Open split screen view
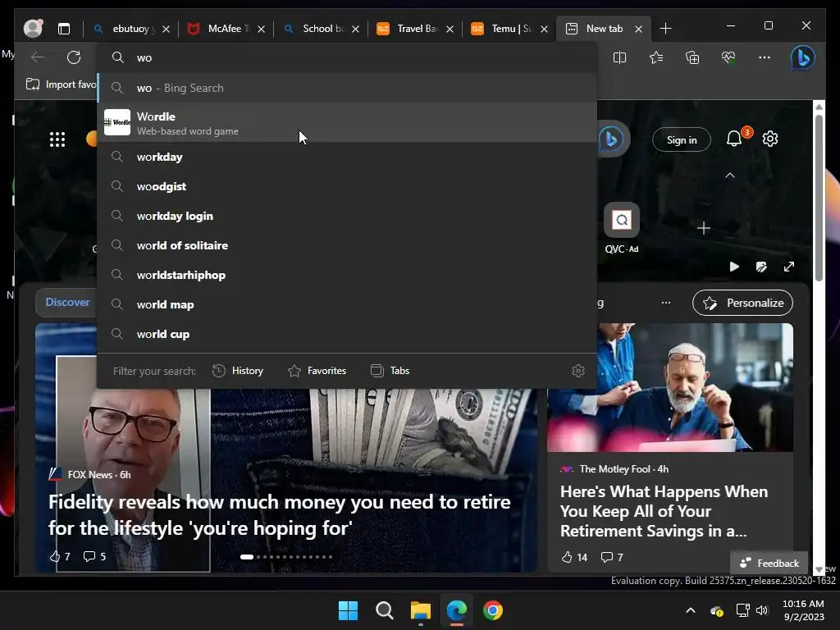840x630 pixels. click(x=619, y=57)
